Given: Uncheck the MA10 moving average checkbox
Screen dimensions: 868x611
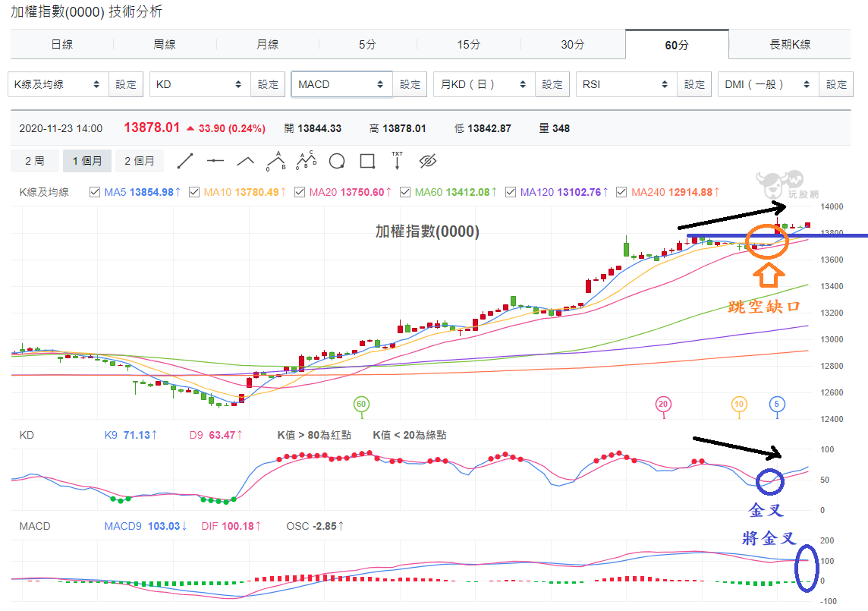Looking at the screenshot, I should [194, 192].
